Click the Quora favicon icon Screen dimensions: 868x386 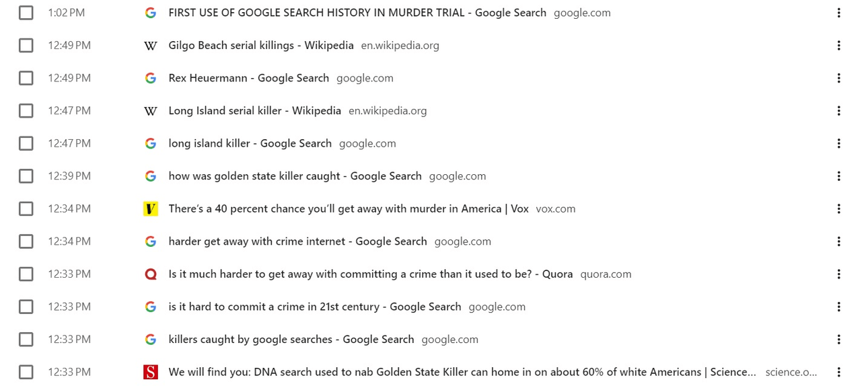[x=151, y=274]
